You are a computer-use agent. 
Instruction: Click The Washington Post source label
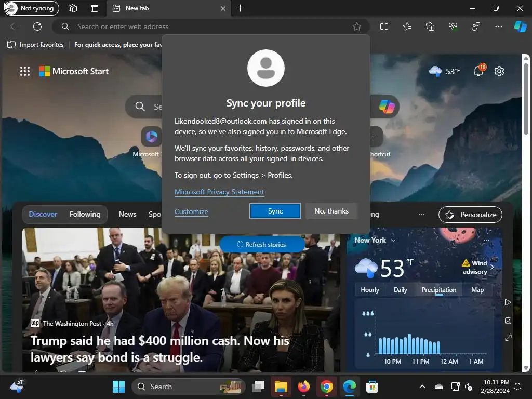72,323
